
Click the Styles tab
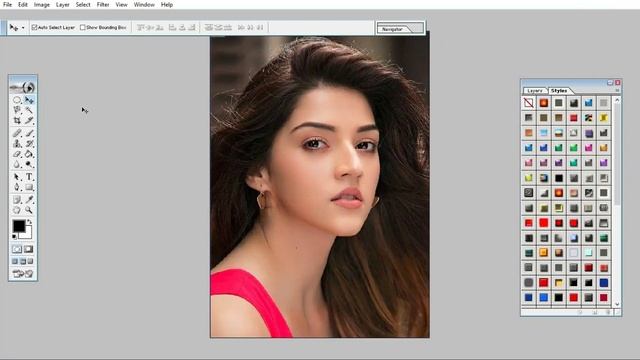tap(559, 91)
